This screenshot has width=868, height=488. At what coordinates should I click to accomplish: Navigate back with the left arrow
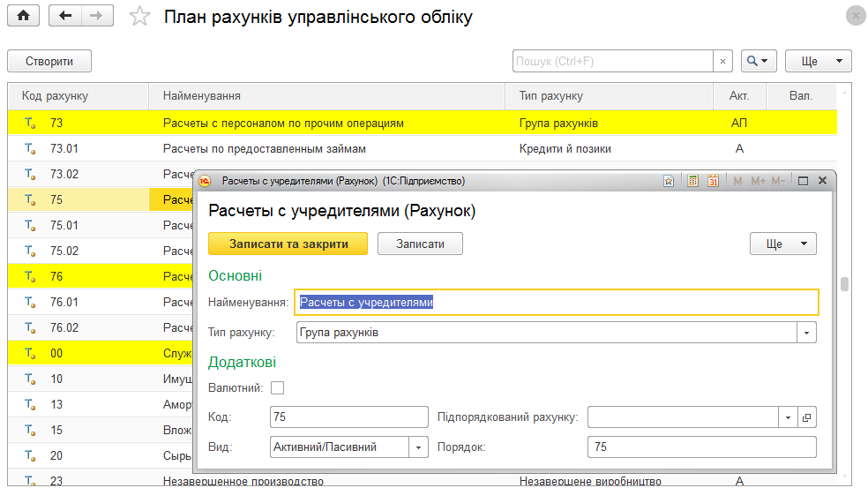[x=65, y=16]
